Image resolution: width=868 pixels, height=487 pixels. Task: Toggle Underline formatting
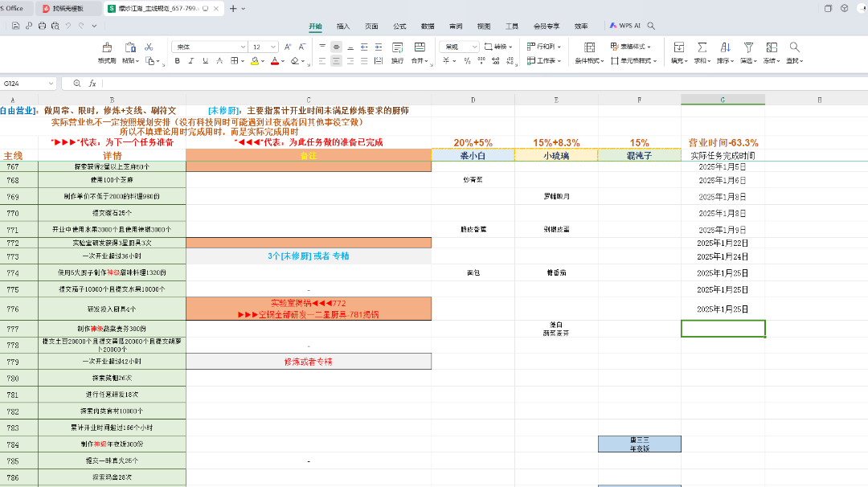click(206, 61)
